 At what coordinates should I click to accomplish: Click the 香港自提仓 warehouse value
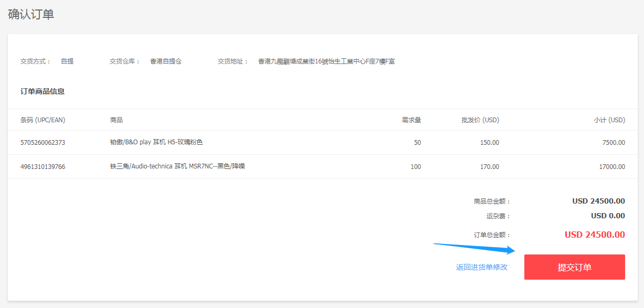pyautogui.click(x=165, y=61)
